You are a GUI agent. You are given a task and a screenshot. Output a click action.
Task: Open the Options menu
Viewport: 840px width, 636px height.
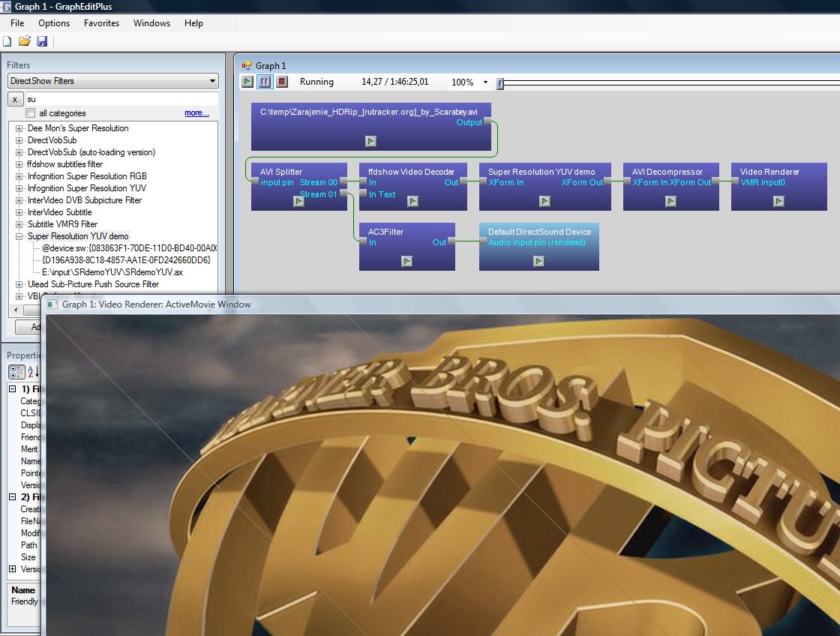54,23
